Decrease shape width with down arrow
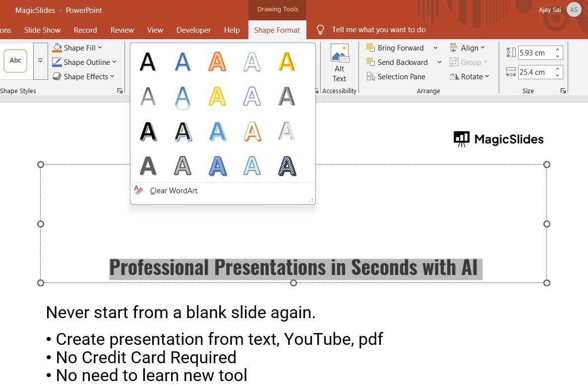 [x=558, y=76]
